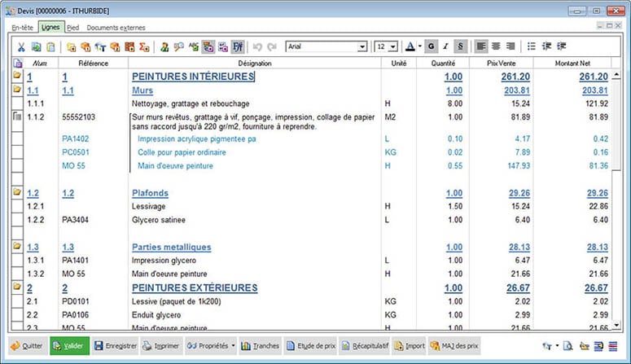Click the document icon in grid header corner
Viewport: 631px width, 364px height.
[18, 64]
